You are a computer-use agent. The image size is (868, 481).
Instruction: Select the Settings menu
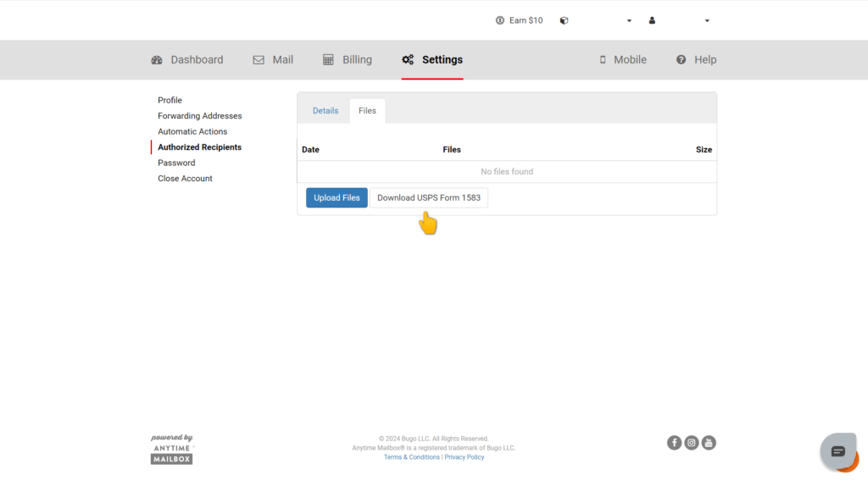(432, 60)
